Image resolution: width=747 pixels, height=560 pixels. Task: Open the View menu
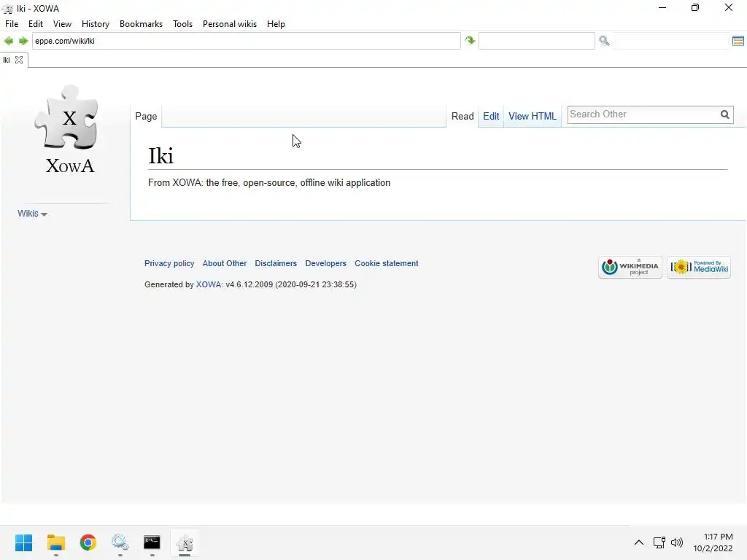(63, 24)
